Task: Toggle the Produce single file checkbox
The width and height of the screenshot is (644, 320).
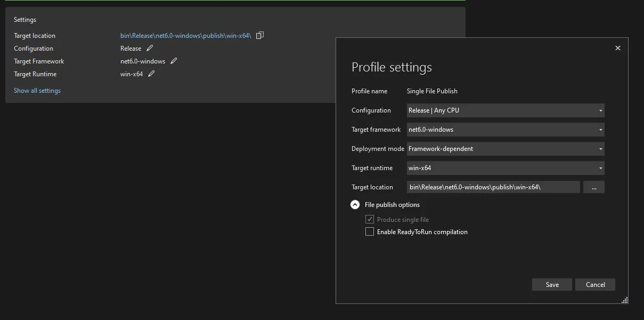Action: (370, 220)
